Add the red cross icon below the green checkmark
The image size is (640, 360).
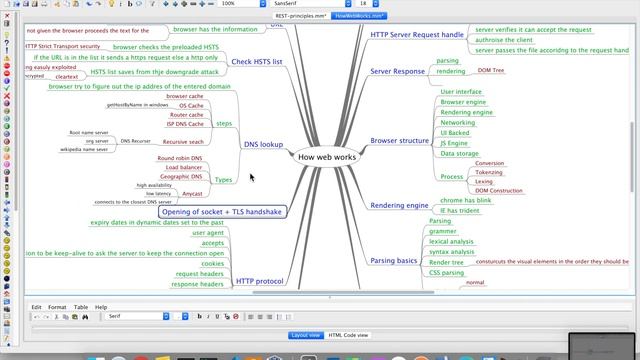pos(7,96)
